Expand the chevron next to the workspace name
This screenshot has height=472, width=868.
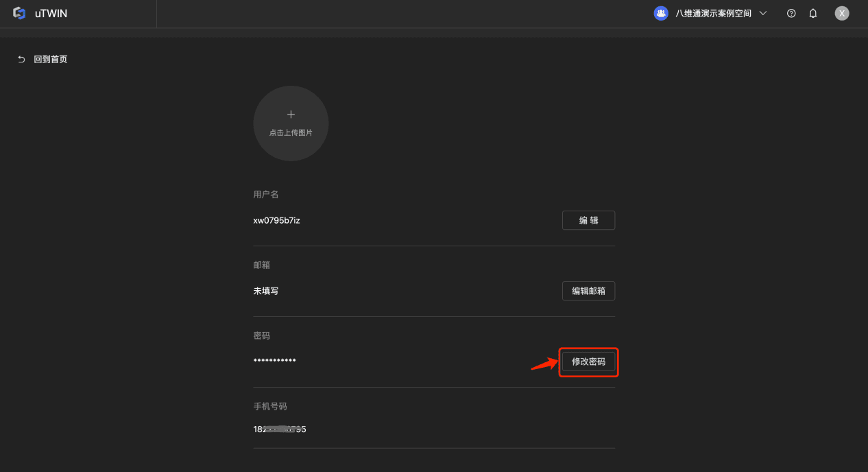click(x=763, y=14)
